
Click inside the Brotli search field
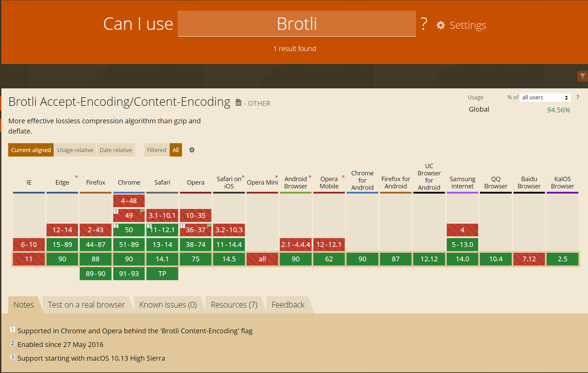tap(296, 24)
